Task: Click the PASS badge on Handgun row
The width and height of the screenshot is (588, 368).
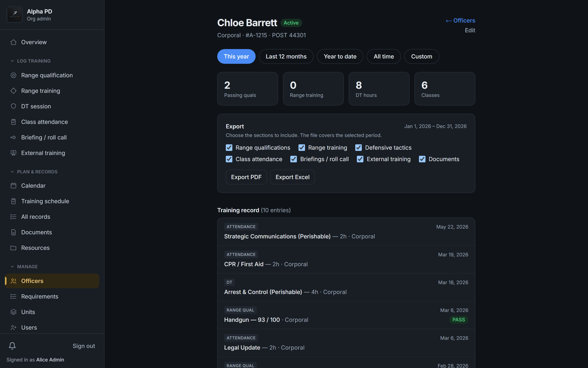Action: pyautogui.click(x=459, y=320)
